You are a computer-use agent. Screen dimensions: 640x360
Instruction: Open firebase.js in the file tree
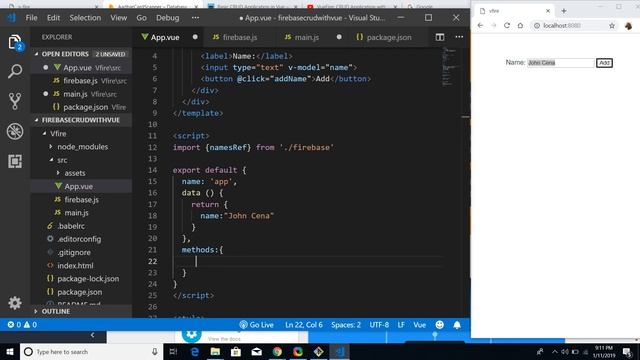(x=81, y=200)
